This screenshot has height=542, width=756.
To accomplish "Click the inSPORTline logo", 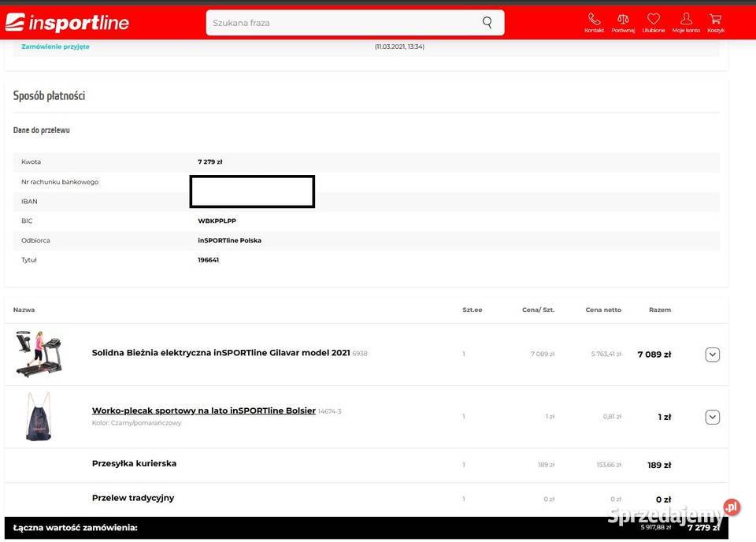I will pyautogui.click(x=67, y=23).
